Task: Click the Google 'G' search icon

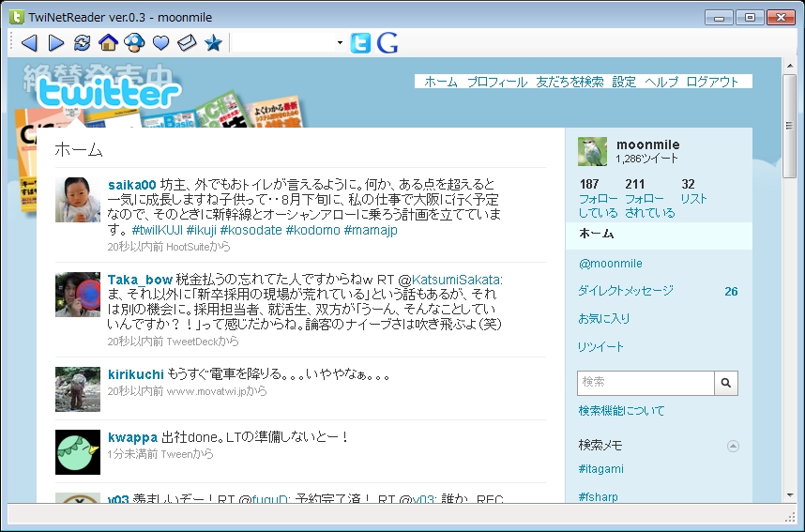Action: (387, 43)
